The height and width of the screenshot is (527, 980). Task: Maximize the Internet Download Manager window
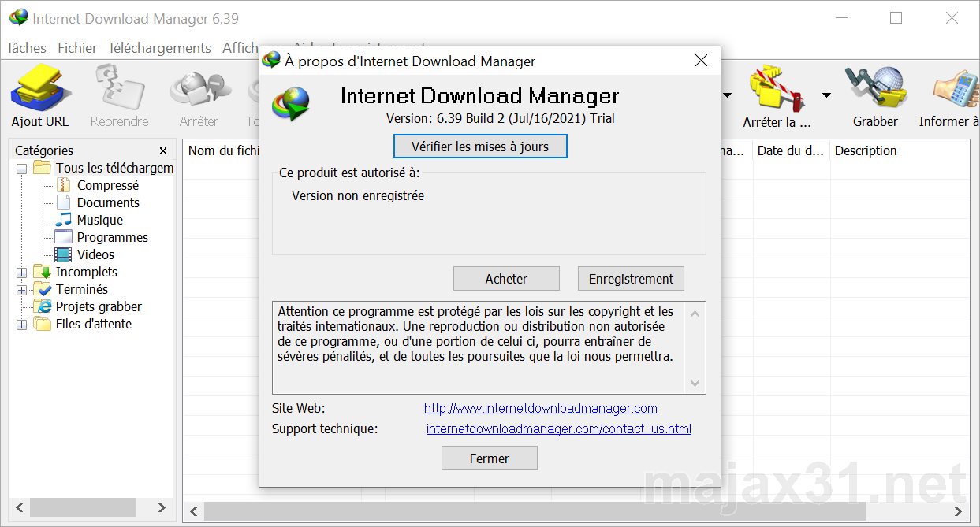(x=896, y=17)
